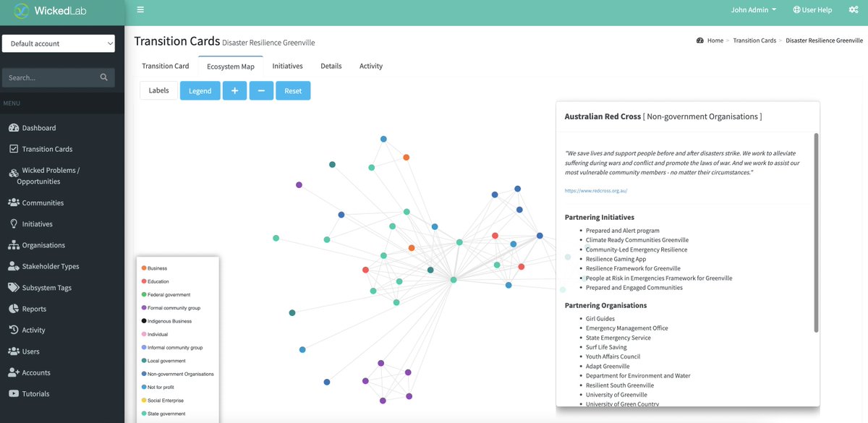Viewport: 868px width, 423px height.
Task: Click the Subsystem Tags icon
Action: pyautogui.click(x=14, y=288)
